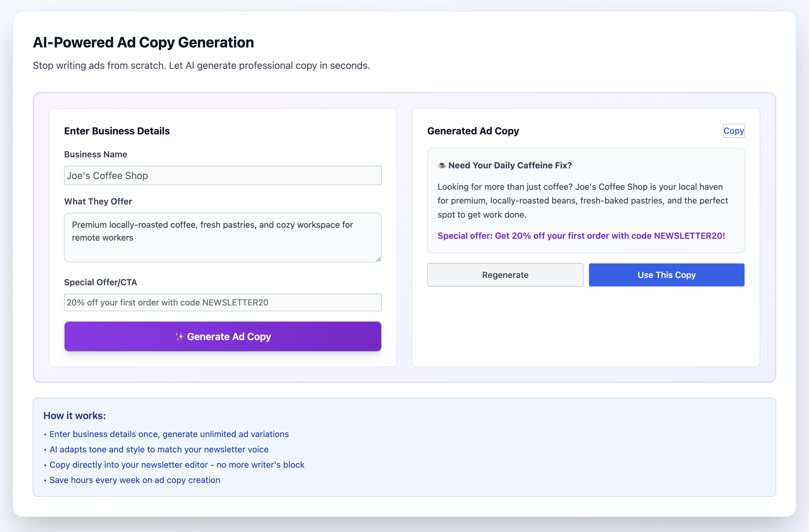
Task: Click the What They Offer text area
Action: [223, 237]
